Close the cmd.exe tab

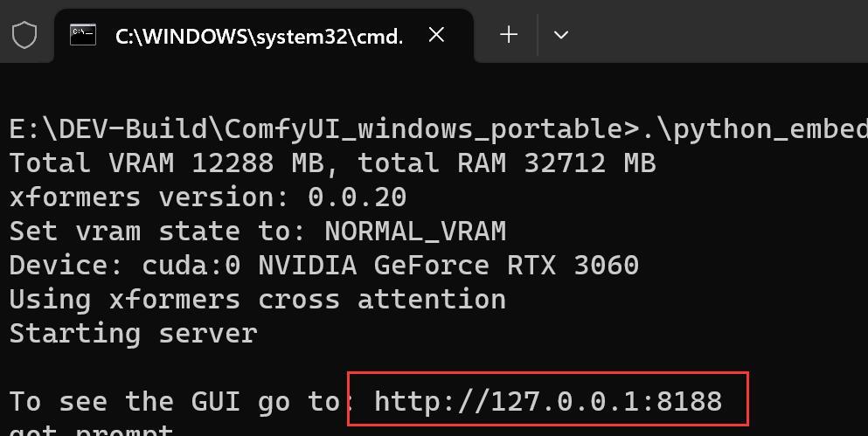click(436, 35)
